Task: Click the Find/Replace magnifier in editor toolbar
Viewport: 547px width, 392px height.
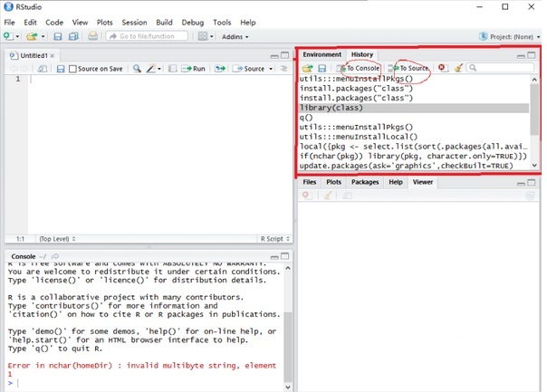Action: [137, 69]
